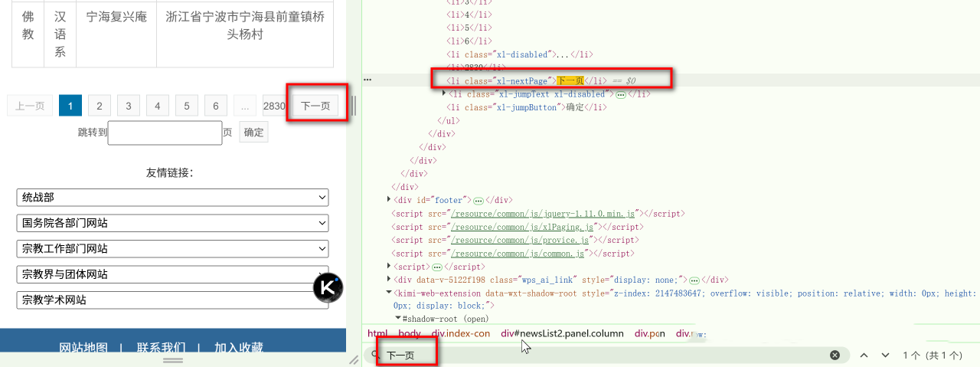Open 网站地图 footer link
This screenshot has width=980, height=367.
(83, 348)
